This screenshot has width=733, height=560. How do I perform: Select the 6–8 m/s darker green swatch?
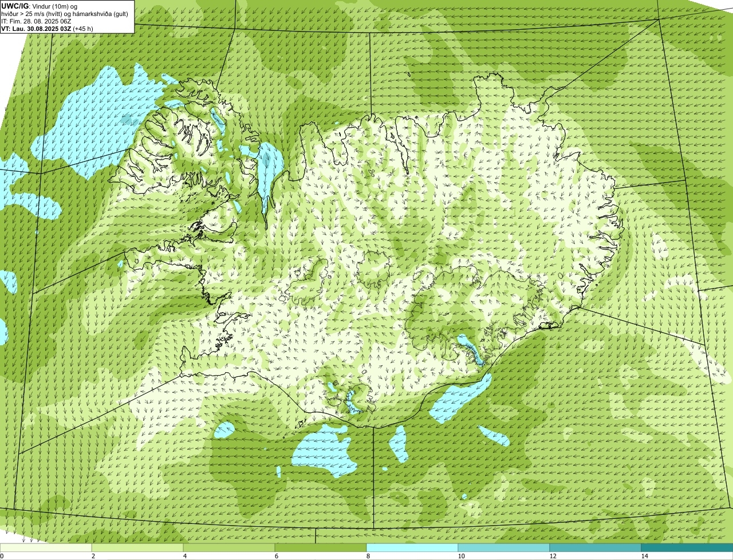(x=321, y=547)
